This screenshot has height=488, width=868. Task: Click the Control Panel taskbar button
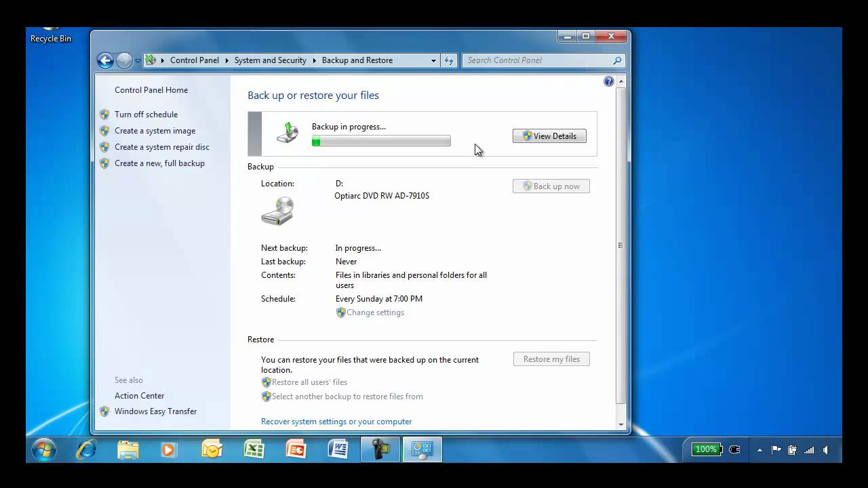(422, 449)
